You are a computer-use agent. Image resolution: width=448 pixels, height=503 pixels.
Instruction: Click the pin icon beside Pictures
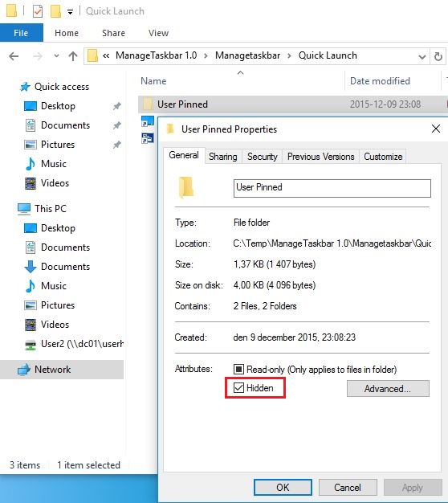tap(117, 145)
